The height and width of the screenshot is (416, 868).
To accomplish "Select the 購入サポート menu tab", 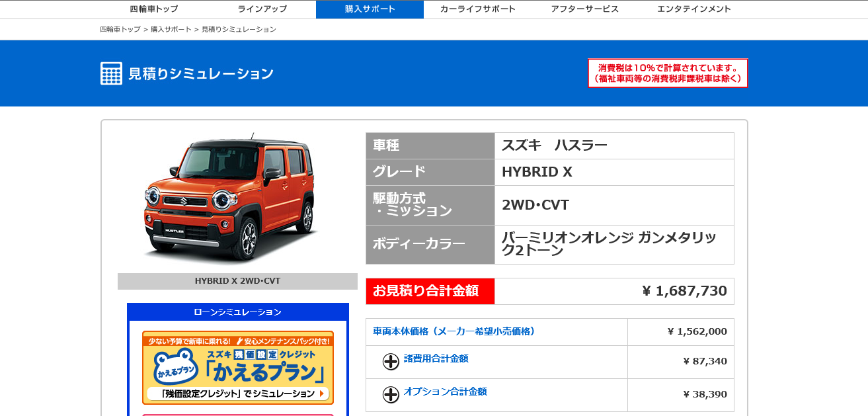I will click(x=370, y=9).
